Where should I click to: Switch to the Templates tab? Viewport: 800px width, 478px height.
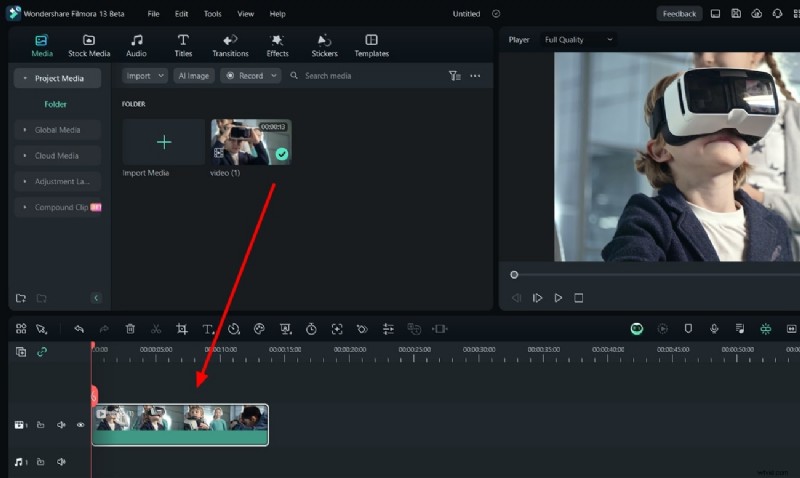coord(371,45)
